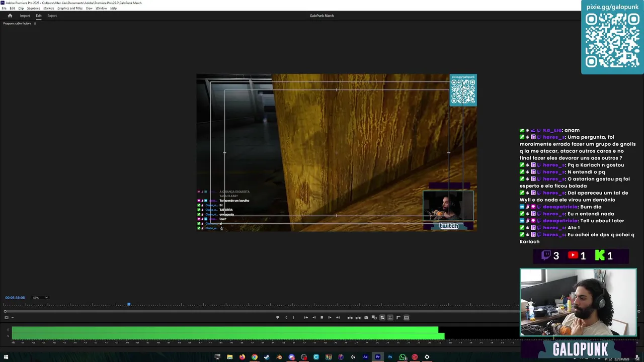Open the Settings gear on the taskbar
Image resolution: width=644 pixels, height=362 pixels.
click(x=427, y=357)
